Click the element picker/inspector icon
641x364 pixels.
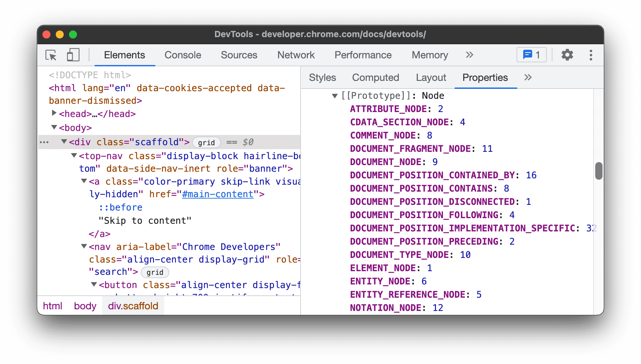52,55
